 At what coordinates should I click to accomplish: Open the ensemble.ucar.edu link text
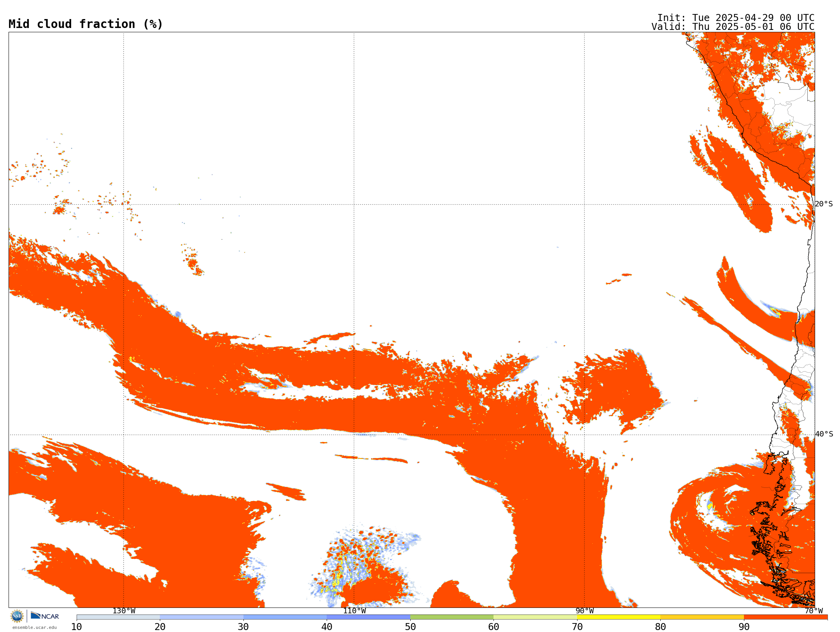pyautogui.click(x=35, y=627)
